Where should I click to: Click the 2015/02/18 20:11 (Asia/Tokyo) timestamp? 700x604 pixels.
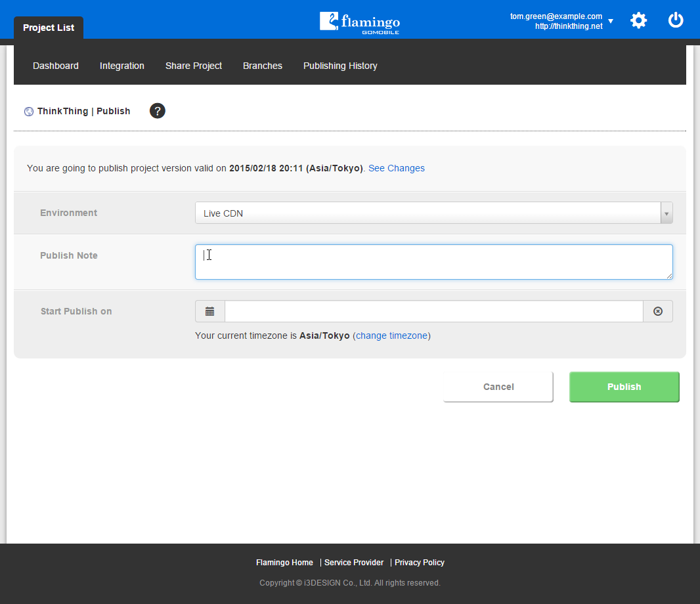[x=296, y=168]
